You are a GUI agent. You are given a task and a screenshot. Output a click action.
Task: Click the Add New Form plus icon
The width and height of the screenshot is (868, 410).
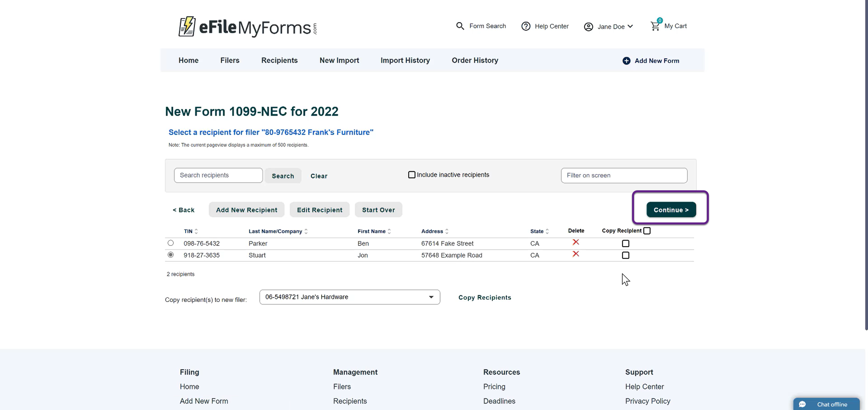tap(626, 61)
